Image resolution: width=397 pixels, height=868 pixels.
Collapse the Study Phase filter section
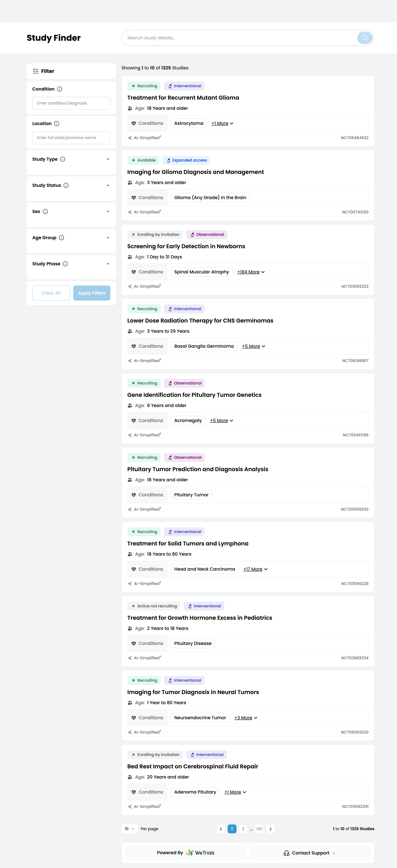(108, 264)
